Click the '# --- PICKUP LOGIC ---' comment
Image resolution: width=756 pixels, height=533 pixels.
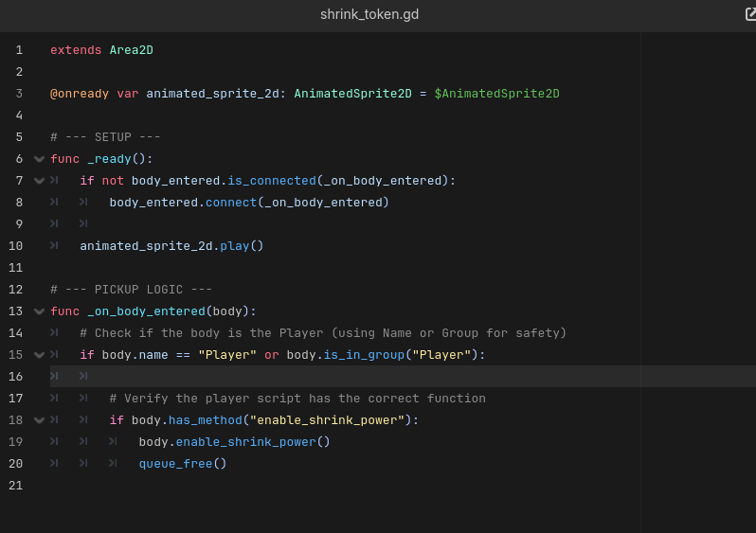131,290
